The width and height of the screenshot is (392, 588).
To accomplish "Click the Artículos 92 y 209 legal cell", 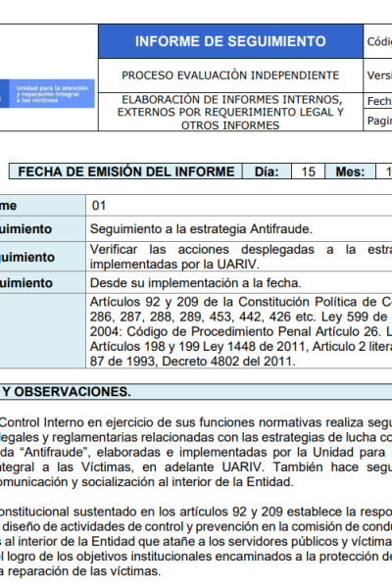I will pyautogui.click(x=239, y=331).
